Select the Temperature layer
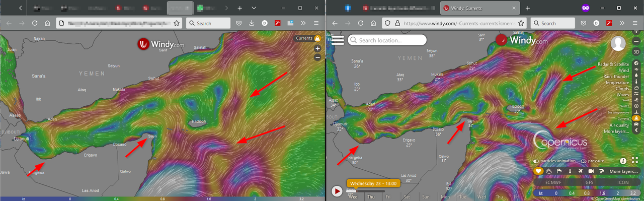Image resolution: width=644 pixels, height=201 pixels. (617, 83)
